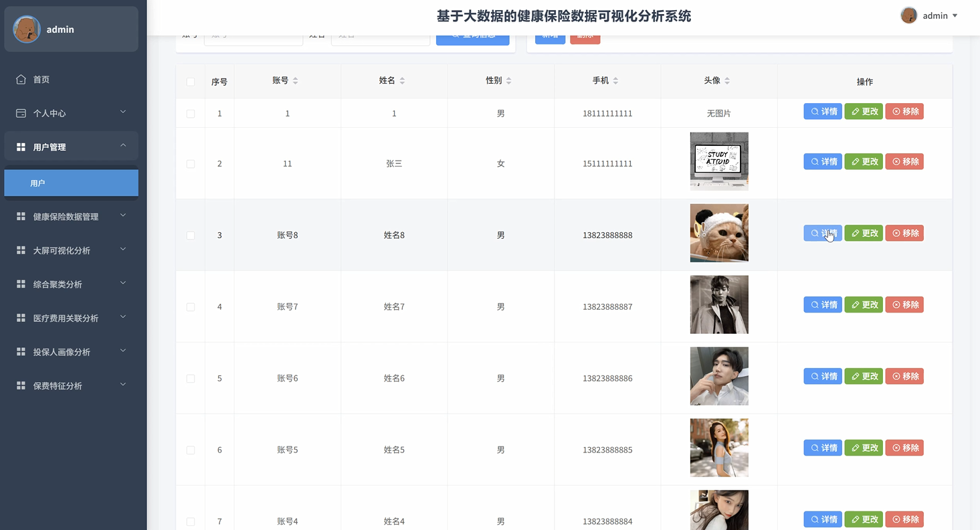The height and width of the screenshot is (530, 980).
Task: Click the sort arrows next to 手机 header
Action: coord(615,80)
